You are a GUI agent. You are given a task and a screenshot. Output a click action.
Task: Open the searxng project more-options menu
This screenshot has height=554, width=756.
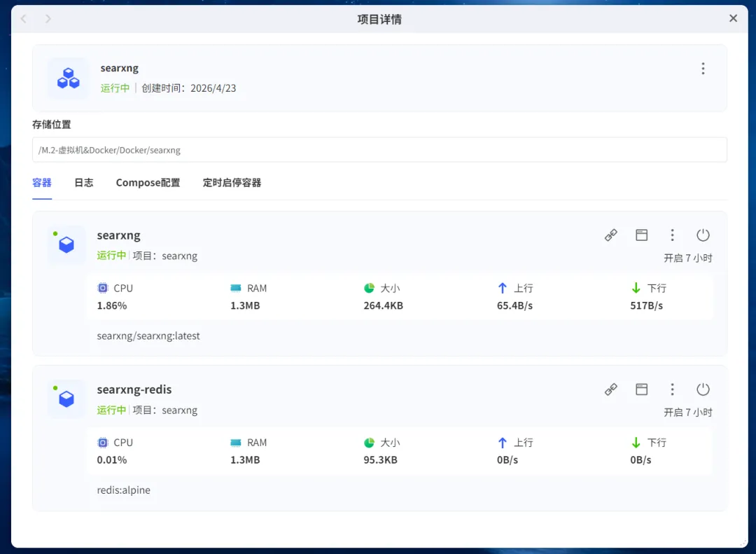[703, 69]
